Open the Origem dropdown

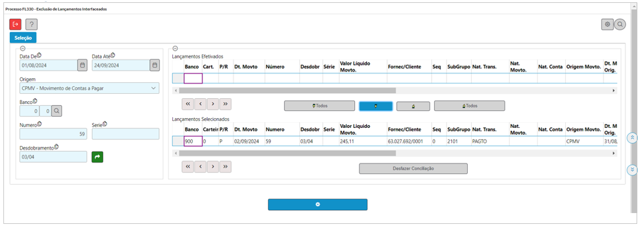(x=89, y=88)
